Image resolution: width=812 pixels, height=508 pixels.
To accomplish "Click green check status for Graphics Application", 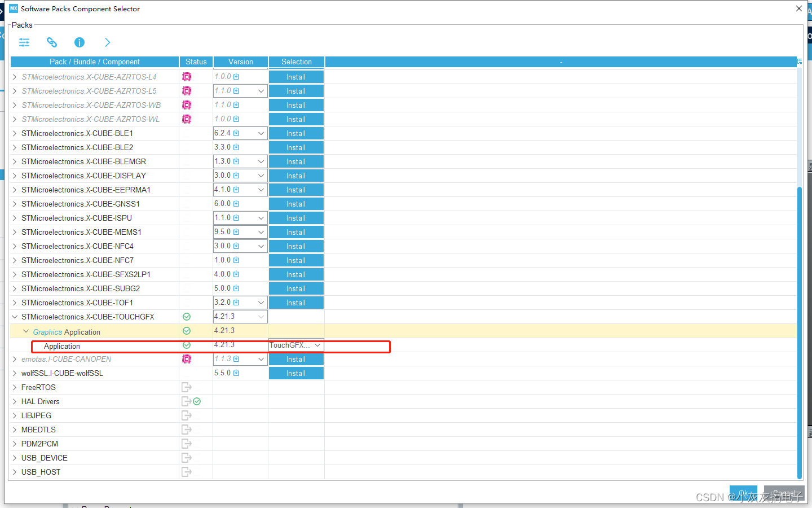I will click(187, 331).
